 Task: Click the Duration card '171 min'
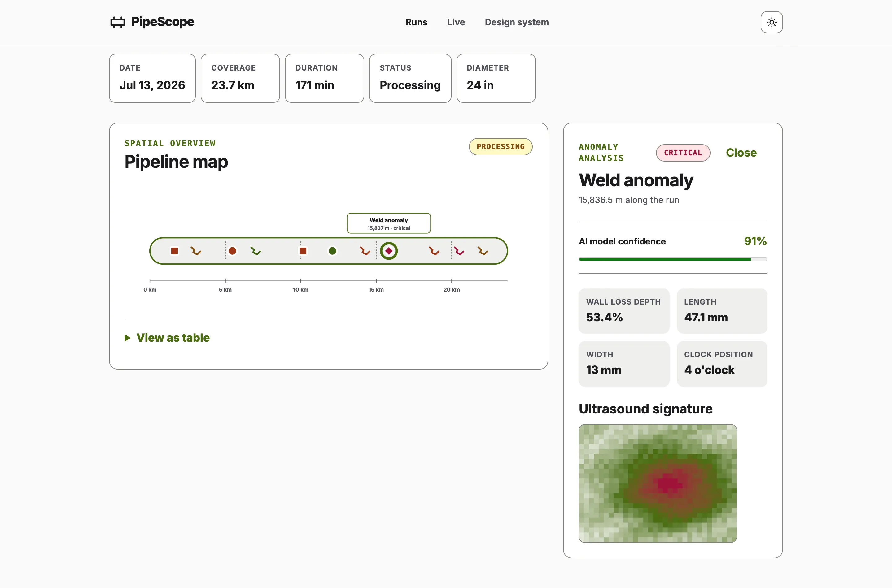tap(325, 78)
